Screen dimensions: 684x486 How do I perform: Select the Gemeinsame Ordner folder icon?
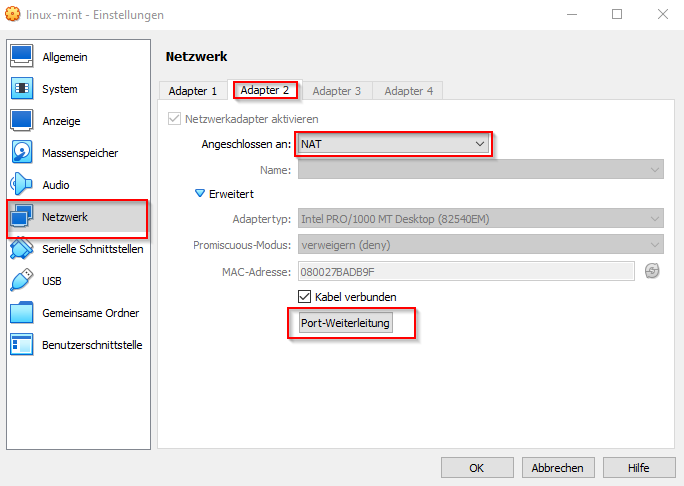click(22, 313)
